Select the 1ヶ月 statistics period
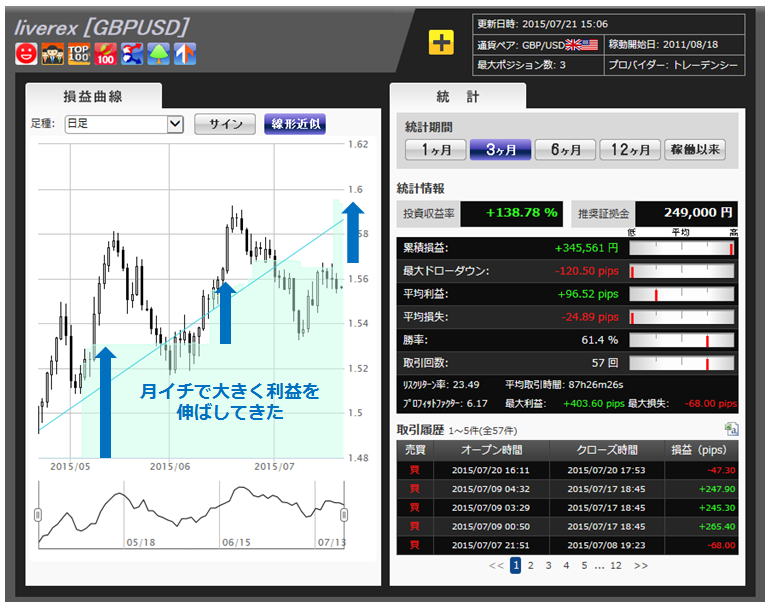774x612 pixels. [x=435, y=150]
